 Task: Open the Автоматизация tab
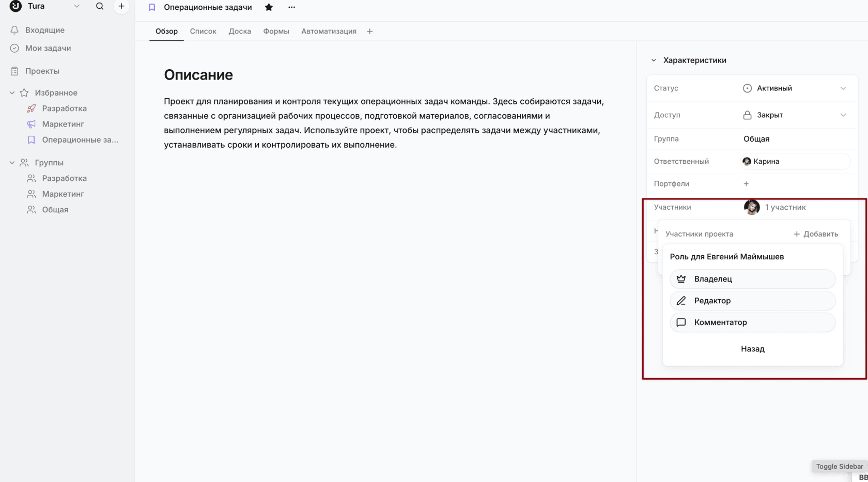point(329,32)
